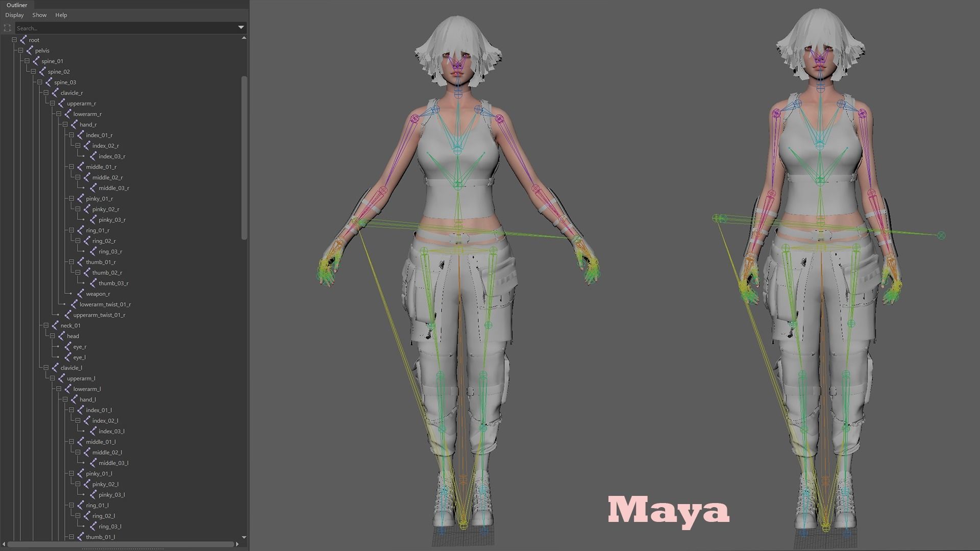The height and width of the screenshot is (551, 980).
Task: Select the thumb_02_r joint
Action: click(107, 273)
